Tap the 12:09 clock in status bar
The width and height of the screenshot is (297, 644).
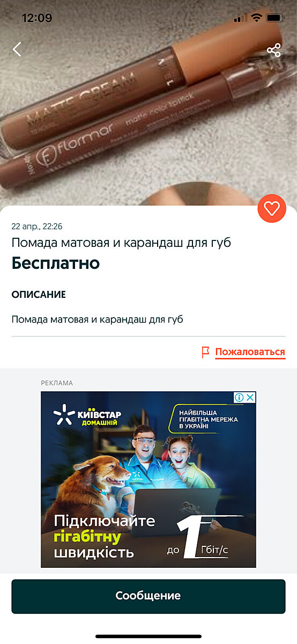[37, 18]
